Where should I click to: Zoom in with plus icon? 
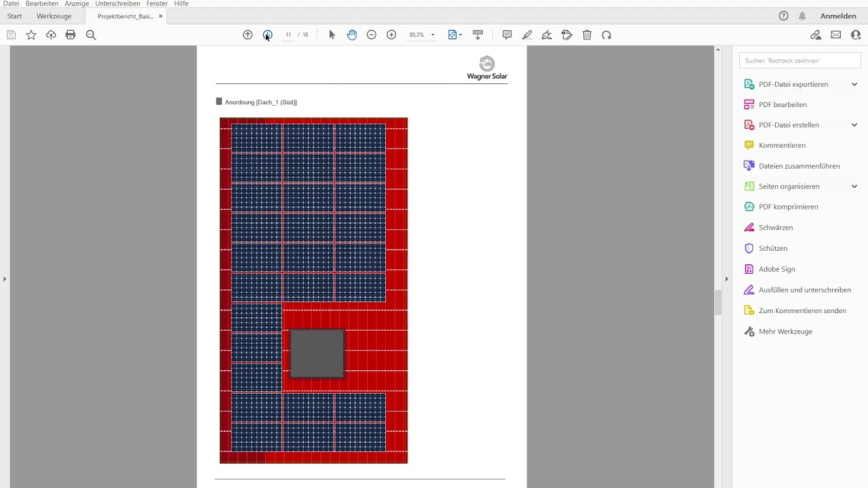pos(391,35)
